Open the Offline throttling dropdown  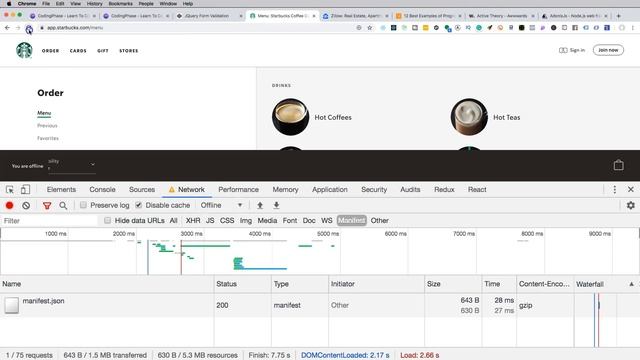pyautogui.click(x=221, y=205)
